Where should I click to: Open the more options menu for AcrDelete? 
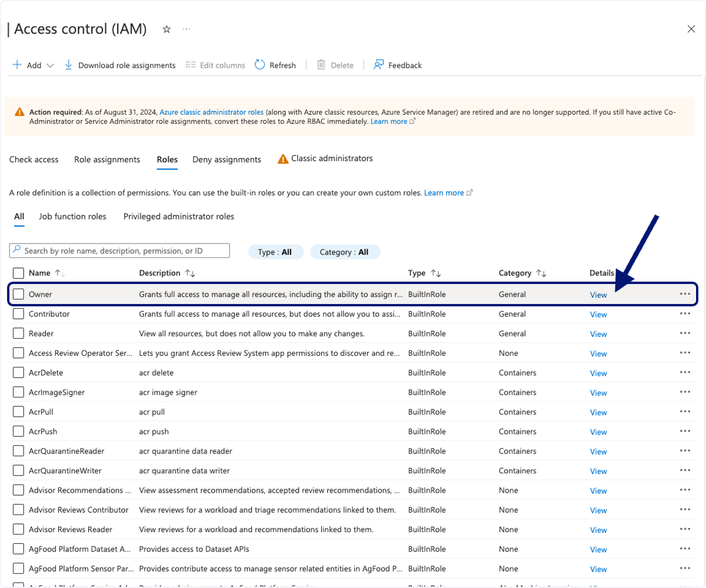click(685, 373)
